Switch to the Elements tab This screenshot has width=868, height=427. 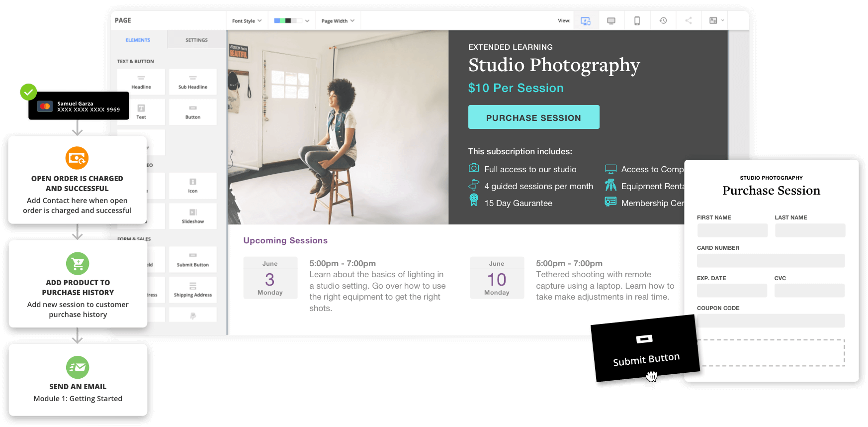coord(138,40)
